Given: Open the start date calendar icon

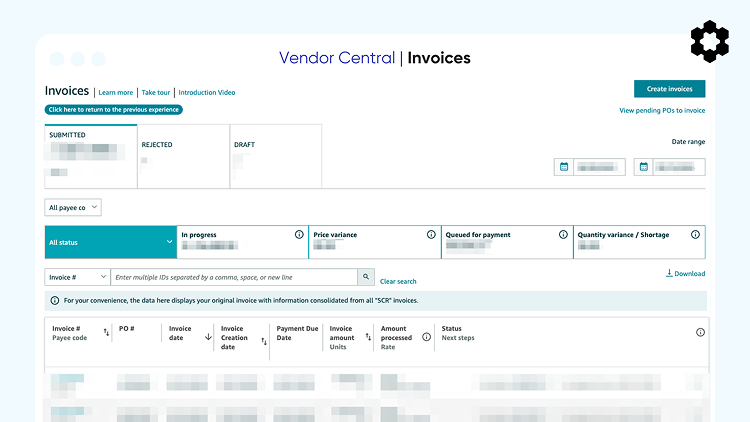Looking at the screenshot, I should point(564,167).
